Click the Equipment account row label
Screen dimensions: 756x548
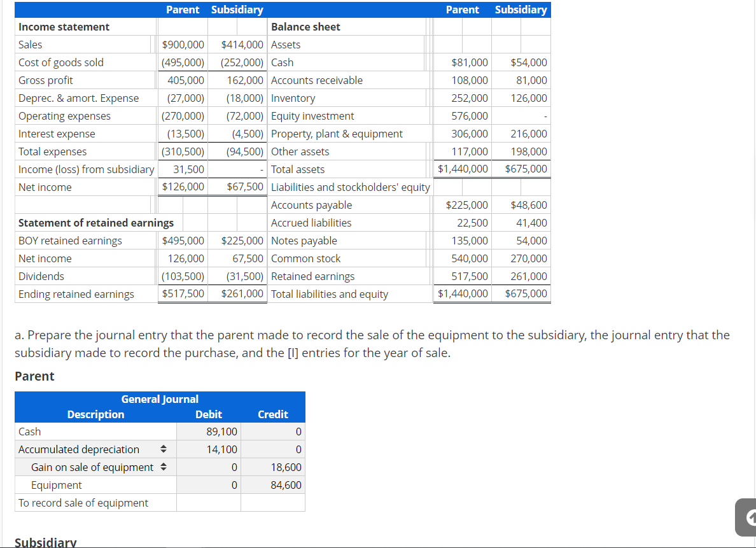pos(57,485)
